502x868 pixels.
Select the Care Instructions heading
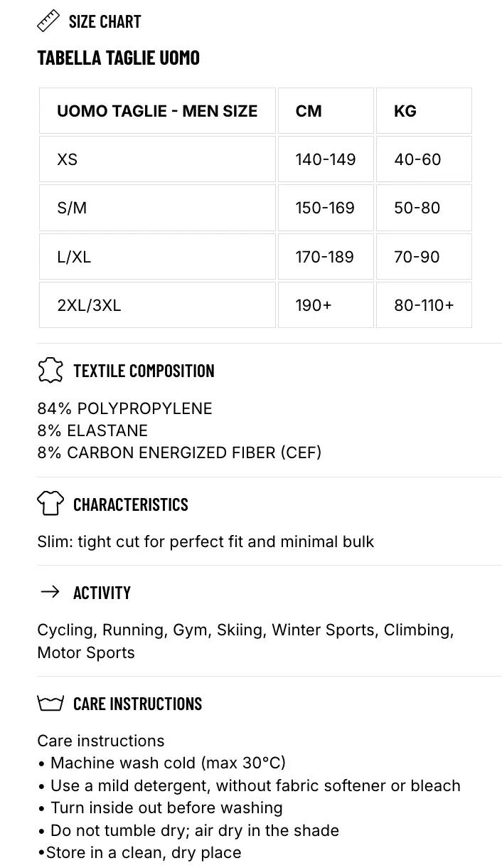coord(137,704)
